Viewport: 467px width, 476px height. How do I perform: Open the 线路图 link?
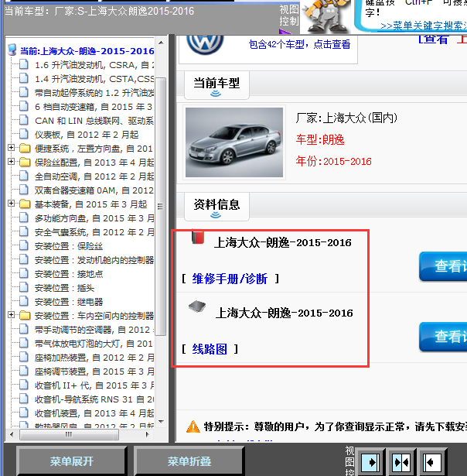pos(210,349)
